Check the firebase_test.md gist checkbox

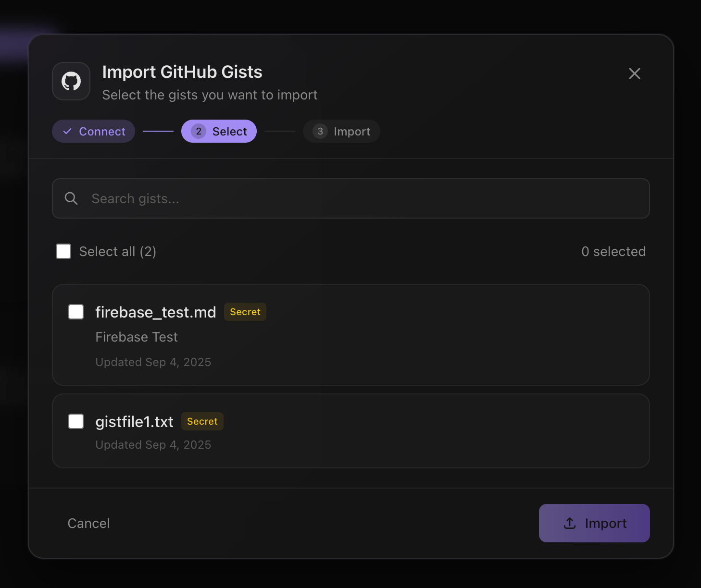point(75,312)
